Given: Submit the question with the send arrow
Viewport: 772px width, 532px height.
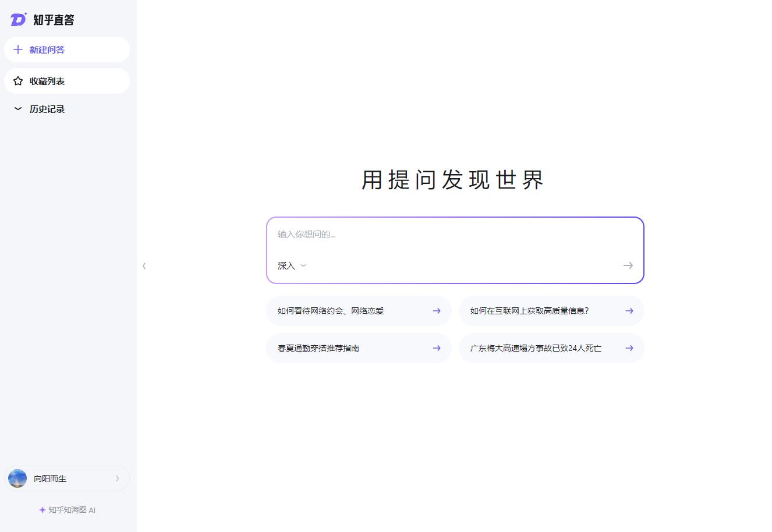Looking at the screenshot, I should [x=628, y=265].
